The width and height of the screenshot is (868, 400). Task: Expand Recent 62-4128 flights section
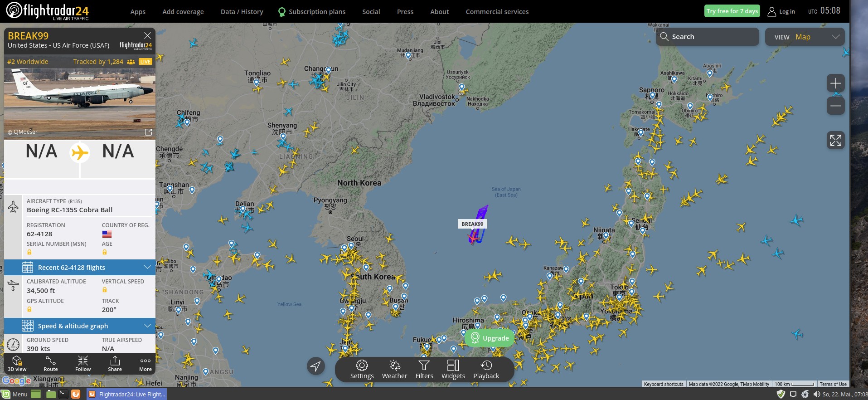(80, 267)
